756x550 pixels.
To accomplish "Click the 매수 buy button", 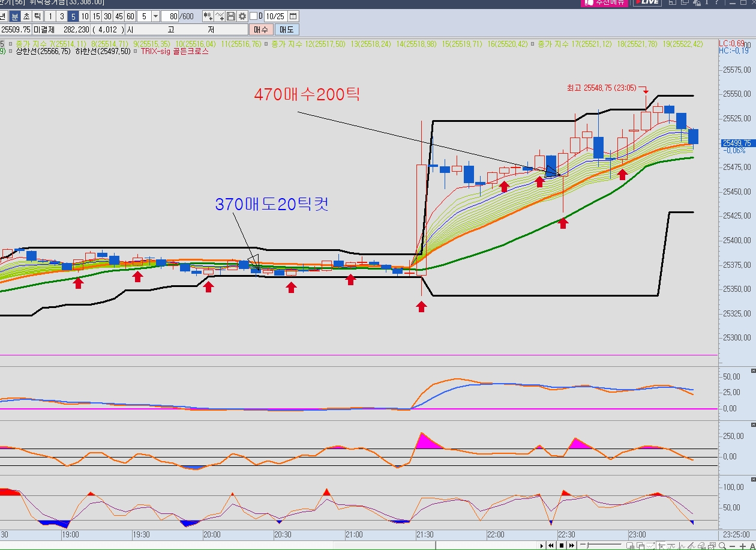I will coord(261,29).
